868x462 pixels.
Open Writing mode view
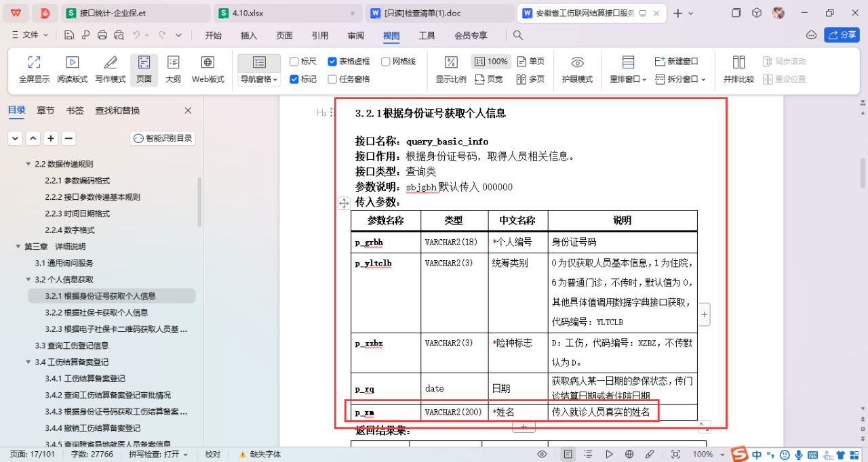pos(110,70)
